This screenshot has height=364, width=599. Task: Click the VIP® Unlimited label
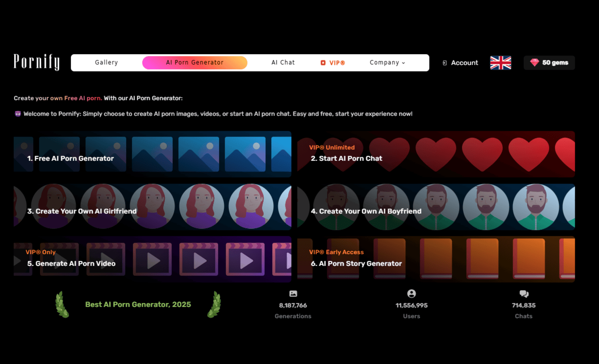click(332, 148)
